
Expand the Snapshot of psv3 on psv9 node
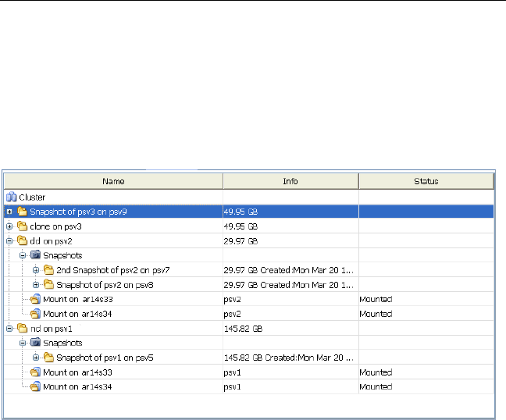click(9, 212)
